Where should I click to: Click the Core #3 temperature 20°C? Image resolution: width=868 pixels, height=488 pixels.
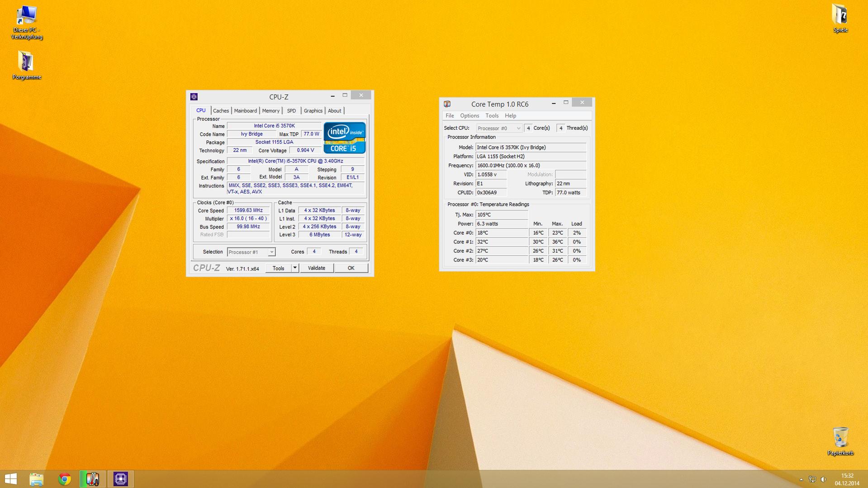[x=502, y=260]
